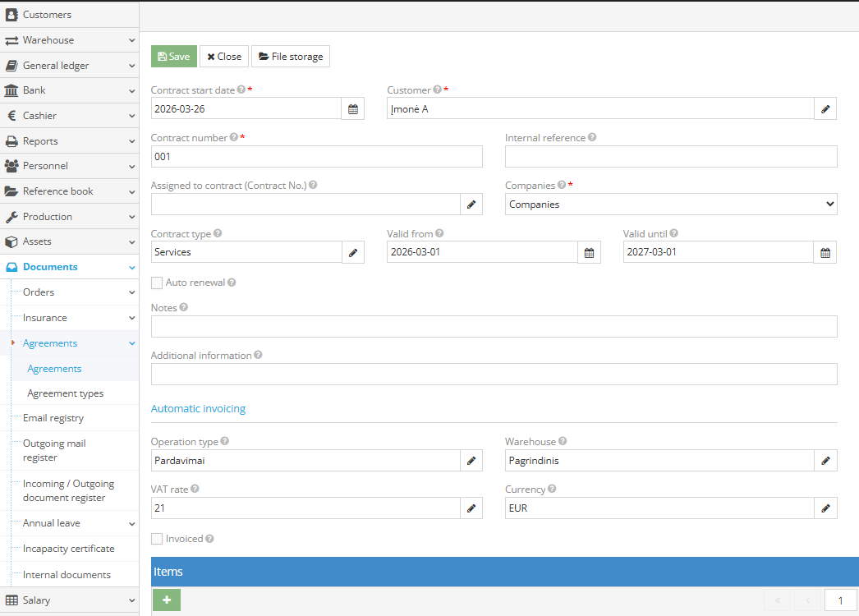The image size is (859, 616).
Task: Click the VAT rate edit pencil icon
Action: [x=471, y=508]
